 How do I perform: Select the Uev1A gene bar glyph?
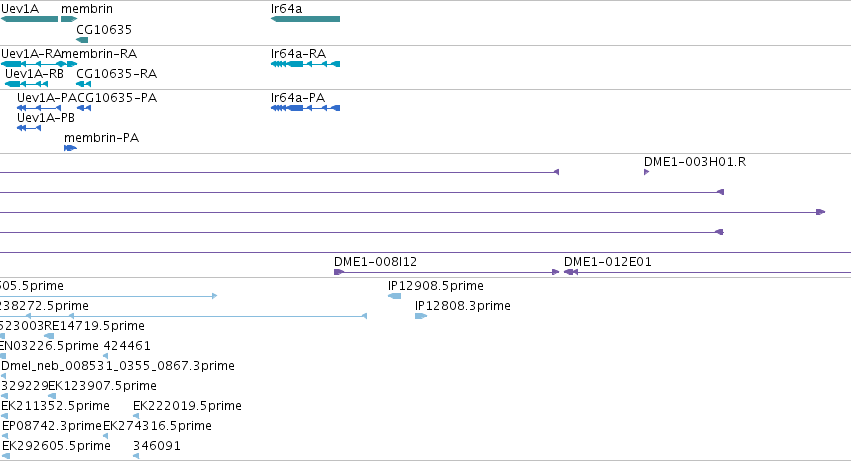(x=29, y=19)
